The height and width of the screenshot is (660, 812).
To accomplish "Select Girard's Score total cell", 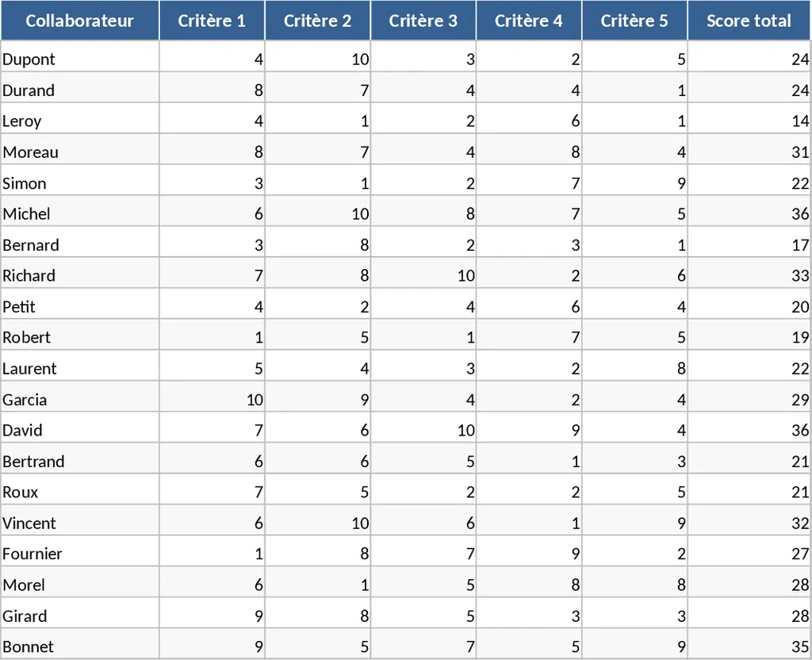I will pyautogui.click(x=749, y=616).
